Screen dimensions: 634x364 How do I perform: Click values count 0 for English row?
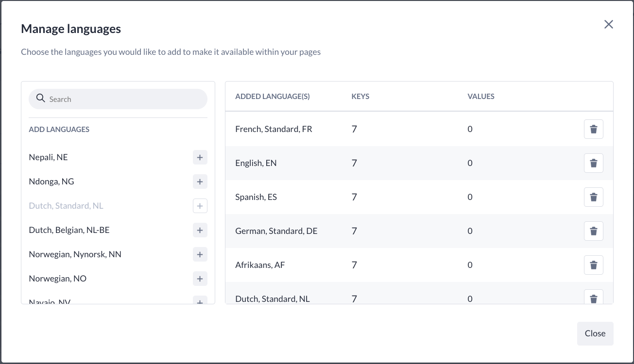(x=470, y=163)
